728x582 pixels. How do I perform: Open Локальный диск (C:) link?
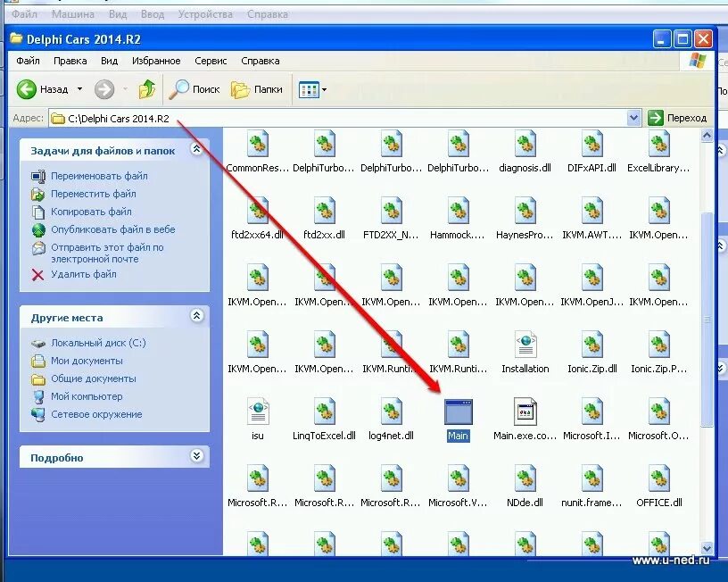click(x=98, y=343)
